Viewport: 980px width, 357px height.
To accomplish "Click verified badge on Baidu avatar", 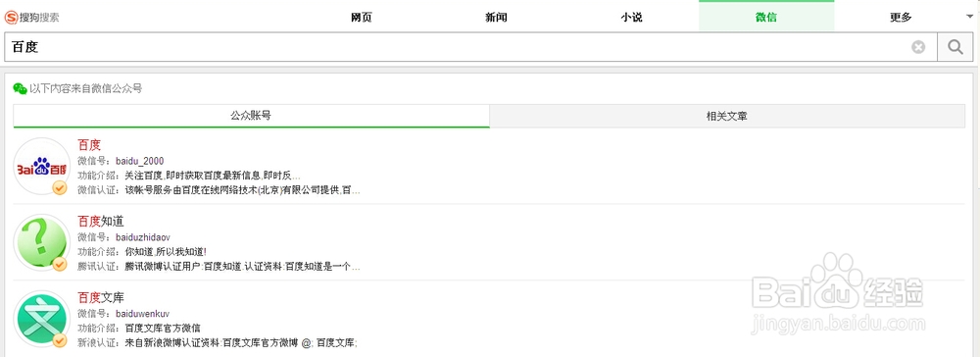I will (60, 187).
